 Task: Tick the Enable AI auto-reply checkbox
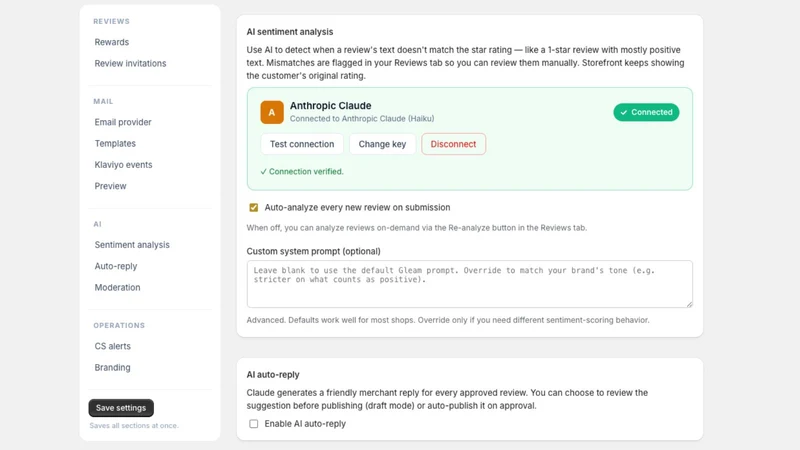[x=254, y=424]
